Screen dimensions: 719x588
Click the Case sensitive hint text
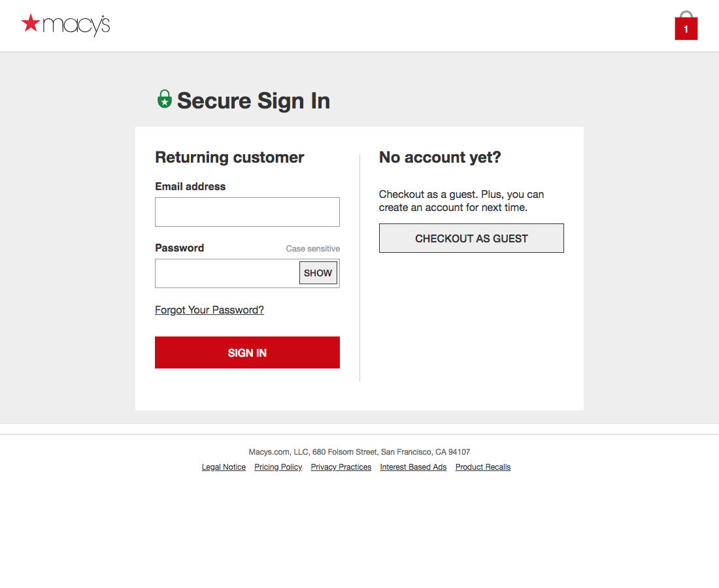point(312,248)
